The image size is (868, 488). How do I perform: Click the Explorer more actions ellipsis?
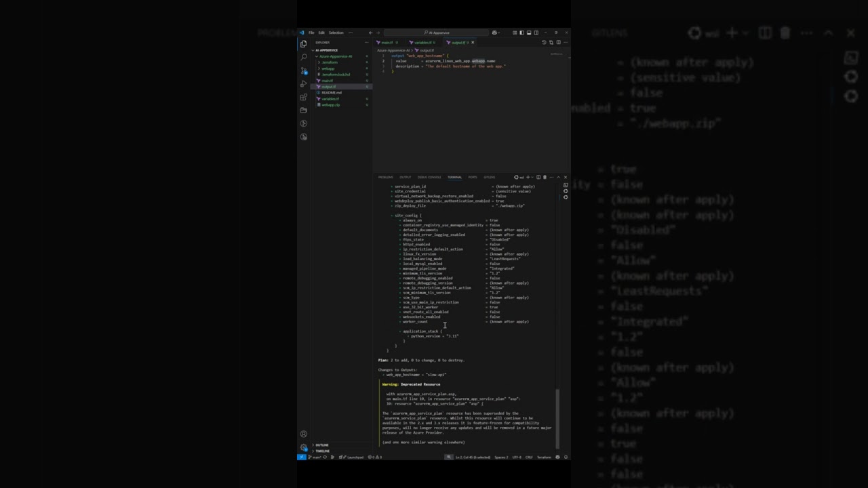[x=366, y=42]
